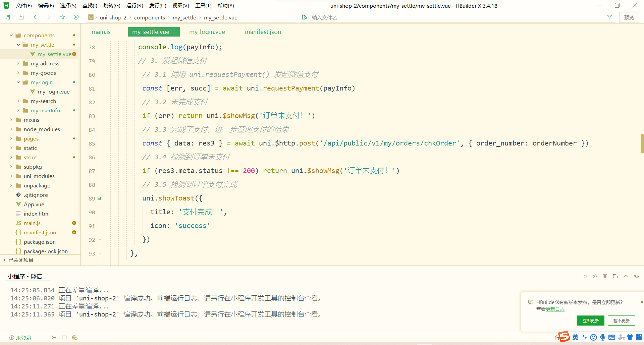This screenshot has width=644, height=345.
Task: Stop the running mini-program compile
Action: coord(605,276)
